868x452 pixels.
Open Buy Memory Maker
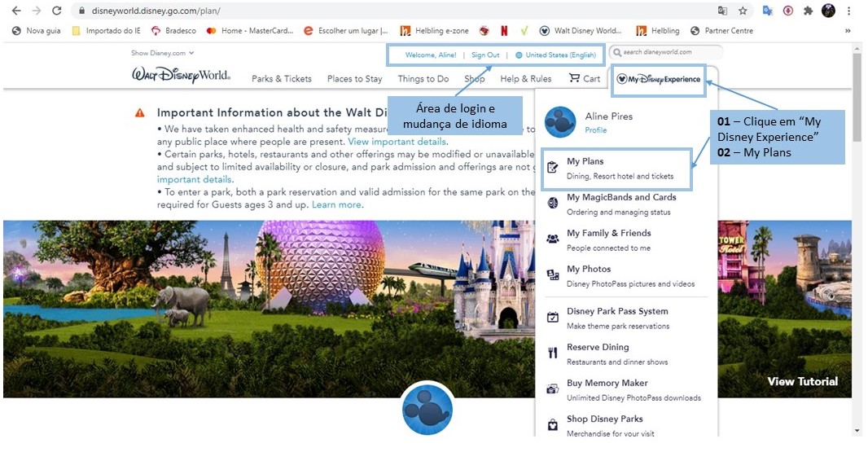click(633, 390)
